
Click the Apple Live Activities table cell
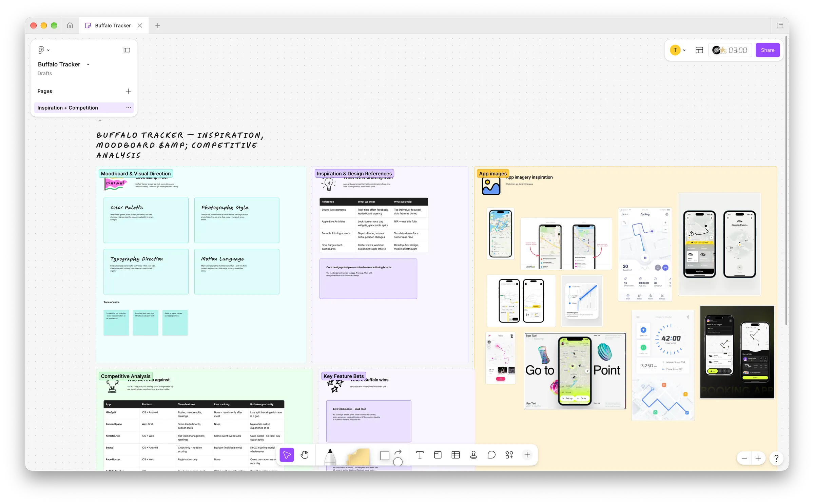tap(337, 224)
